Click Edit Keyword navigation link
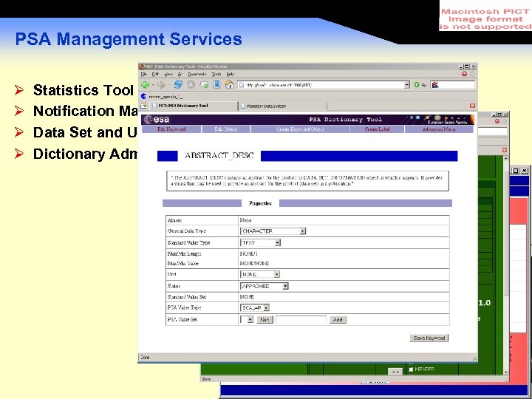532x399 pixels. 171,129
